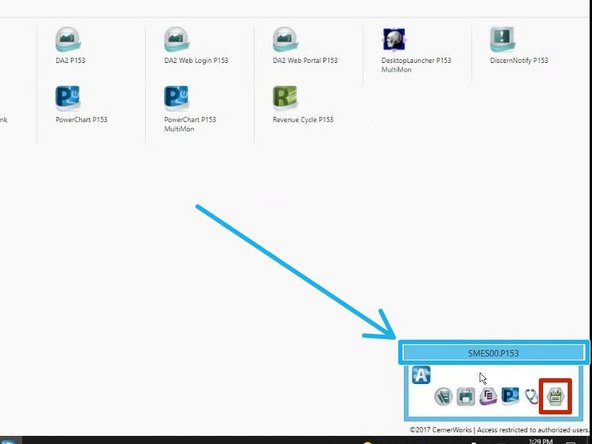Click the printer icon in SMES00.P153 panel
The height and width of the screenshot is (444, 592).
(x=466, y=396)
